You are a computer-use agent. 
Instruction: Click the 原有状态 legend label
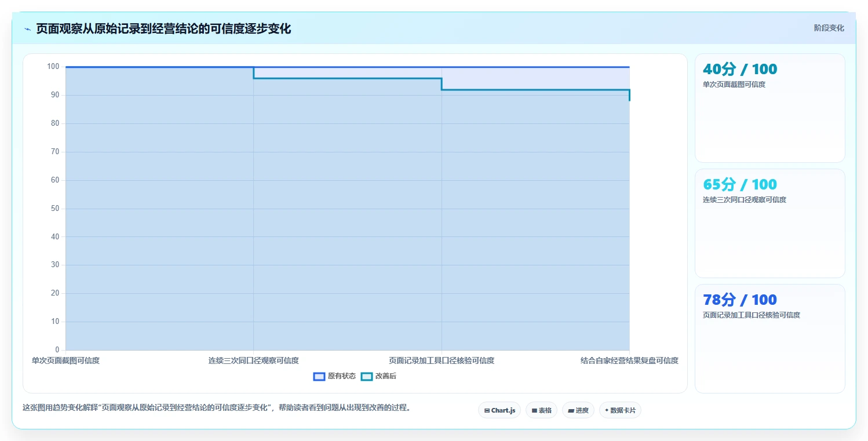(342, 376)
